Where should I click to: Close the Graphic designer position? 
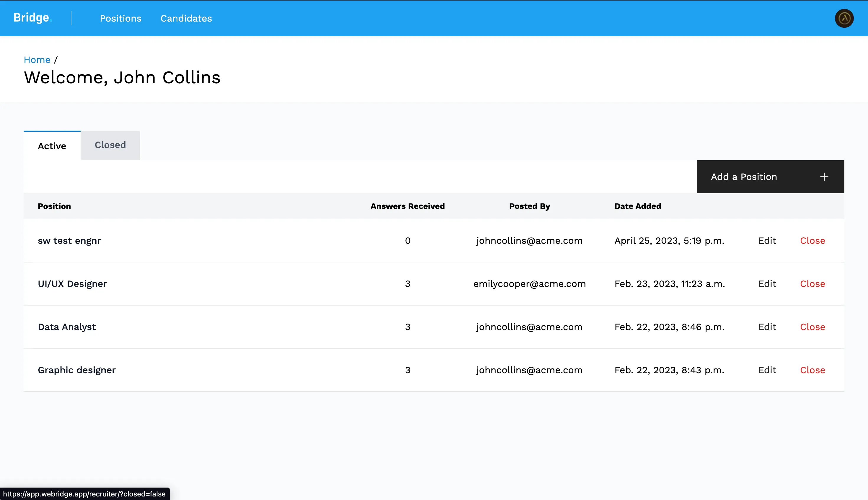(x=812, y=370)
